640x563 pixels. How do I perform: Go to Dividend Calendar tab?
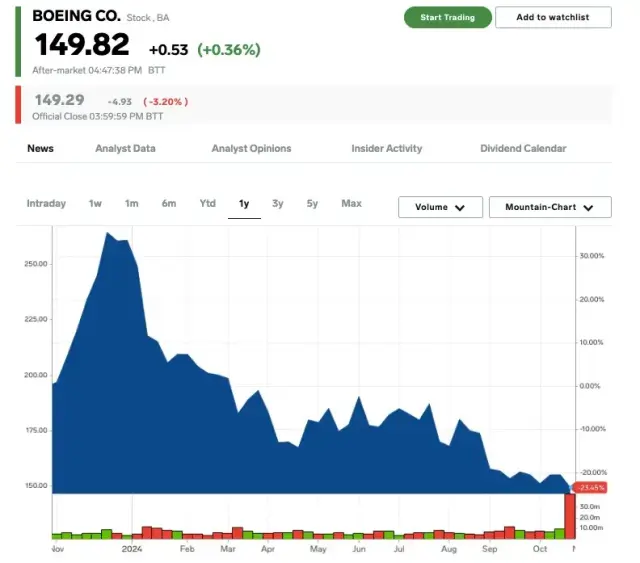click(523, 148)
